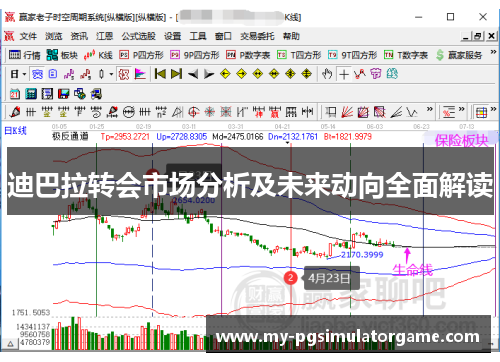Screen dimensions: 500x362
Task: Open the 浏览 menu
Action: tap(54, 36)
